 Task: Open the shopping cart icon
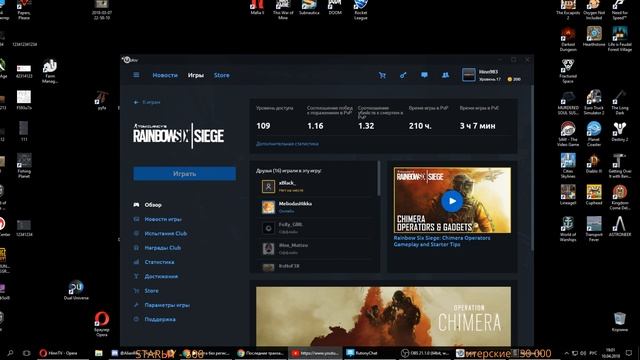(382, 75)
